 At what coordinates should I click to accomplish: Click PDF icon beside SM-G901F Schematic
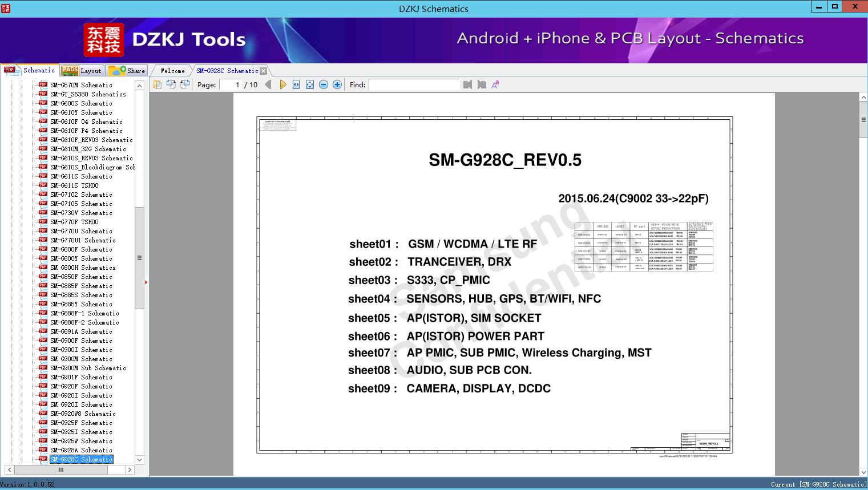(43, 377)
